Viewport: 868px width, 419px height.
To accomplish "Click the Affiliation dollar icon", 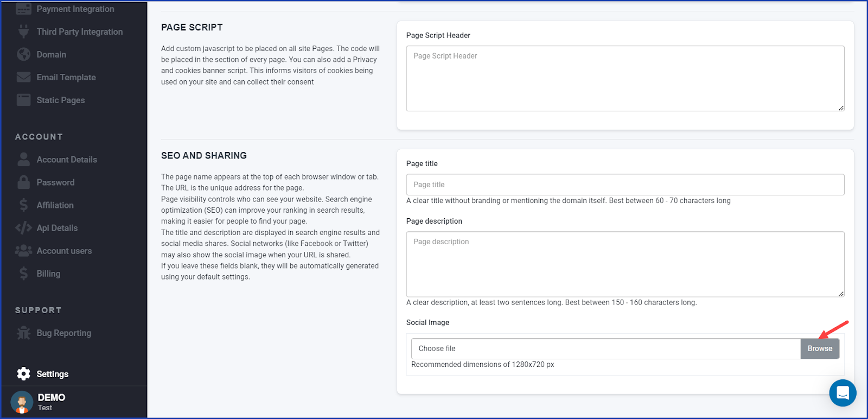I will 23,205.
